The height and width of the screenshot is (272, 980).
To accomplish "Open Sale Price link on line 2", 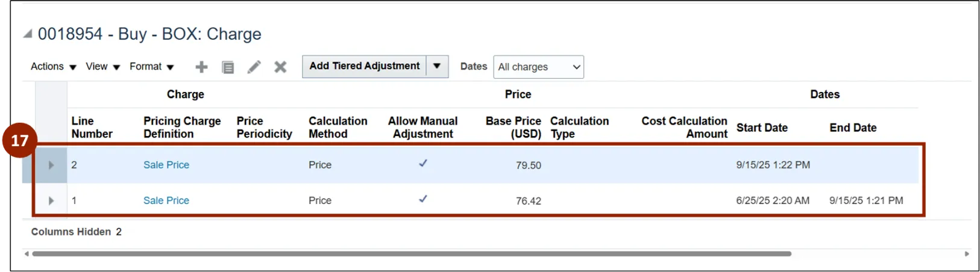I will click(166, 165).
